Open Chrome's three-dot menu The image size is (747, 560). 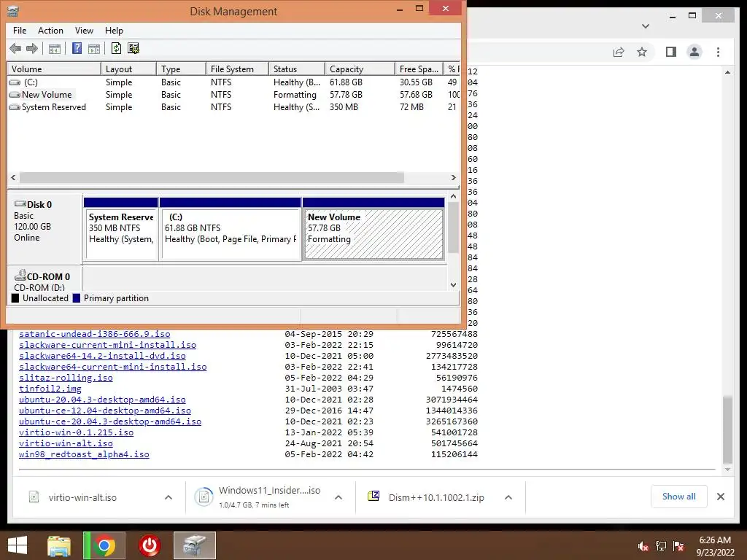click(x=718, y=52)
